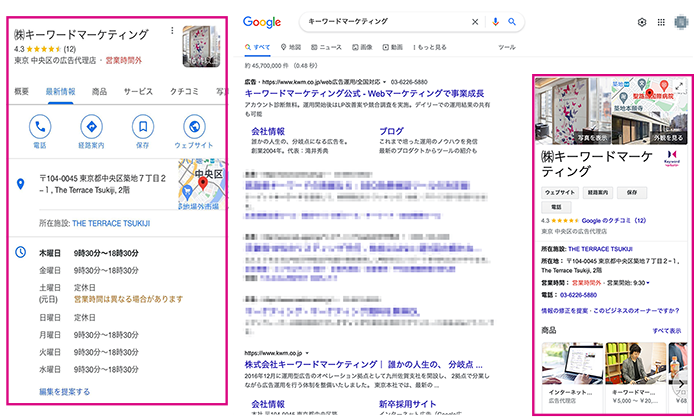
Task: Open Google のクチコミ (12) reviews link
Action: point(614,220)
